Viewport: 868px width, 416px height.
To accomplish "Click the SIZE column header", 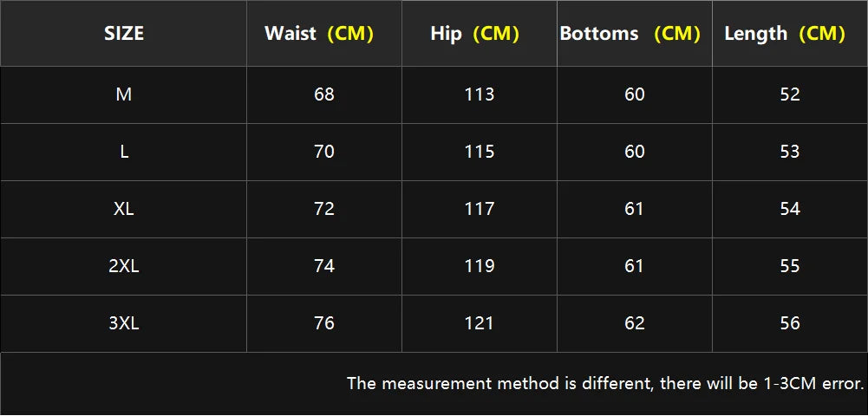I will pyautogui.click(x=124, y=34).
